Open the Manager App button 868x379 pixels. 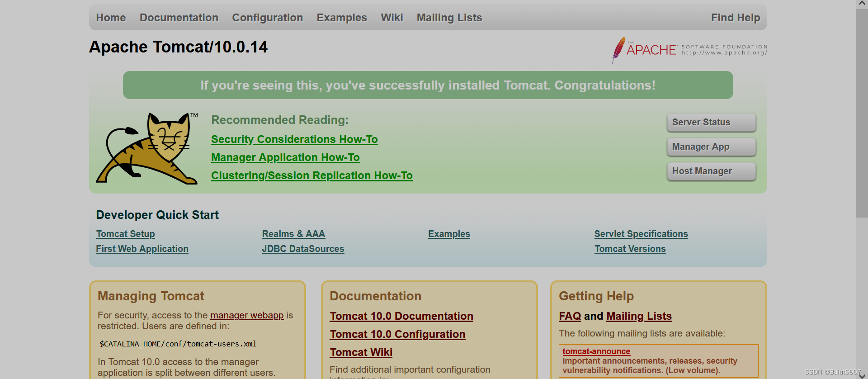tap(712, 147)
